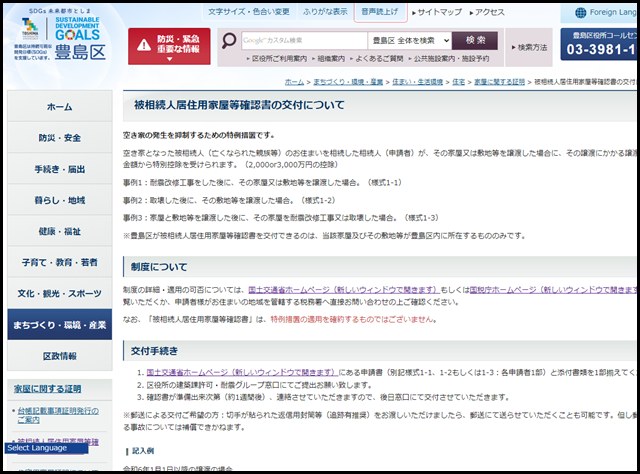Select 防災・安全 in the side menu
The image size is (640, 474).
(x=60, y=138)
